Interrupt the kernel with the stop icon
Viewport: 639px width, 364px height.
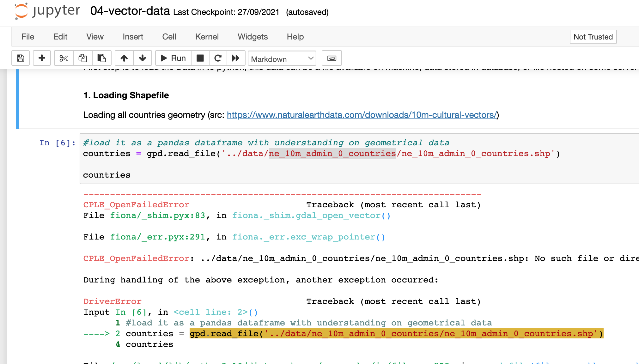pyautogui.click(x=200, y=58)
